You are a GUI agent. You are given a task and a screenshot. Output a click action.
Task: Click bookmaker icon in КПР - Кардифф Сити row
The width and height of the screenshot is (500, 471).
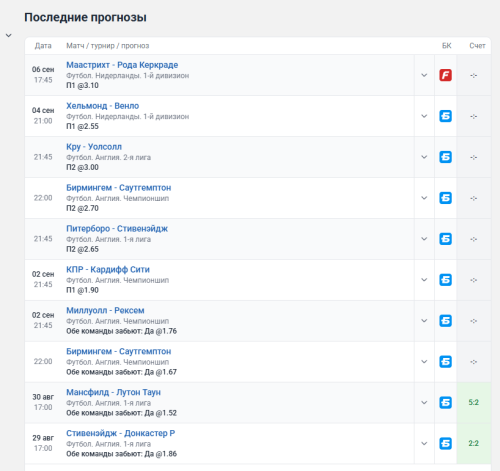[x=445, y=280]
